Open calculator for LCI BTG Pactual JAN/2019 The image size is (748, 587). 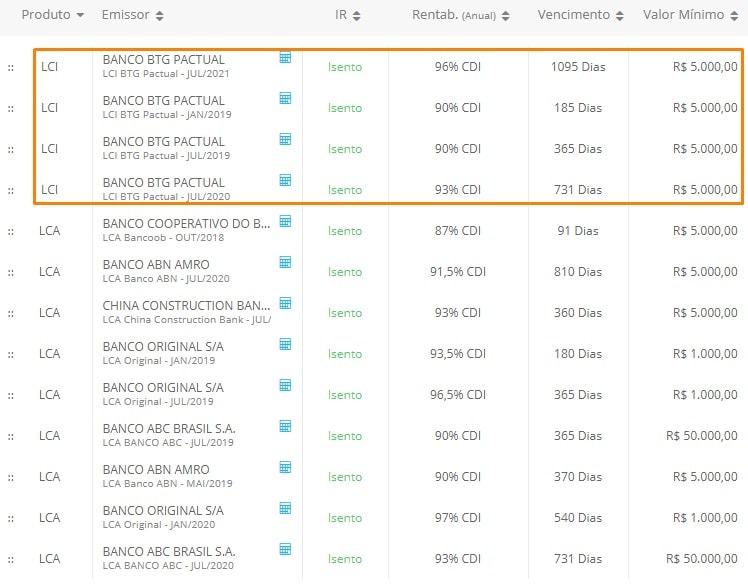point(285,99)
